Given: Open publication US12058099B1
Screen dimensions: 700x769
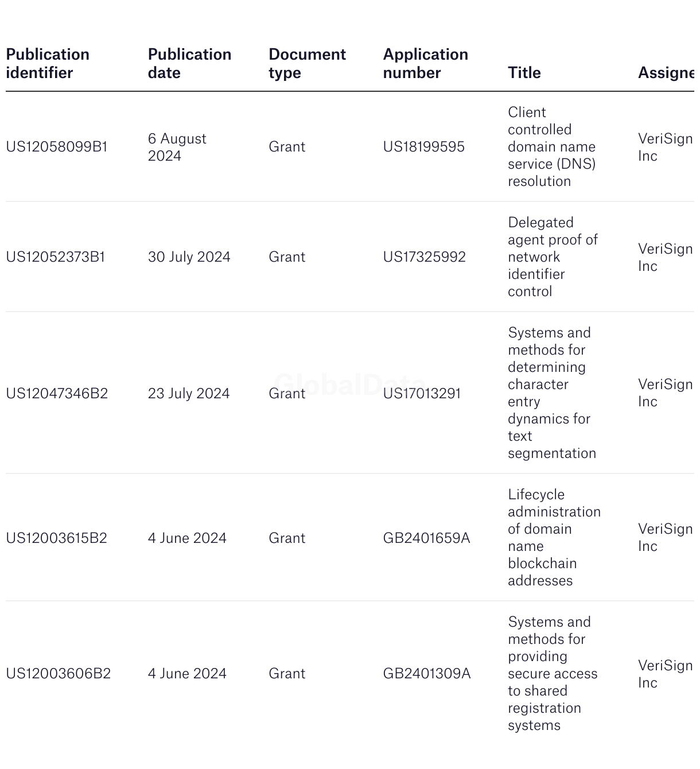Looking at the screenshot, I should click(x=57, y=147).
